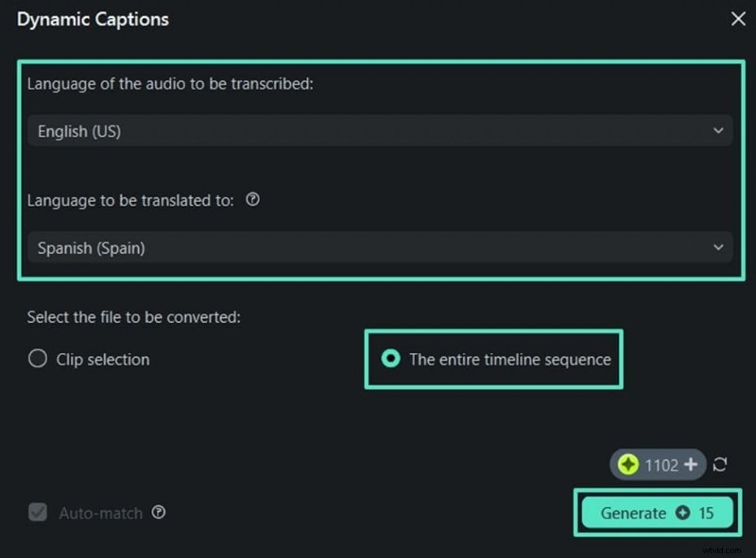Viewport: 756px width, 558px height.
Task: Click the Auto-match help icon
Action: (x=159, y=513)
